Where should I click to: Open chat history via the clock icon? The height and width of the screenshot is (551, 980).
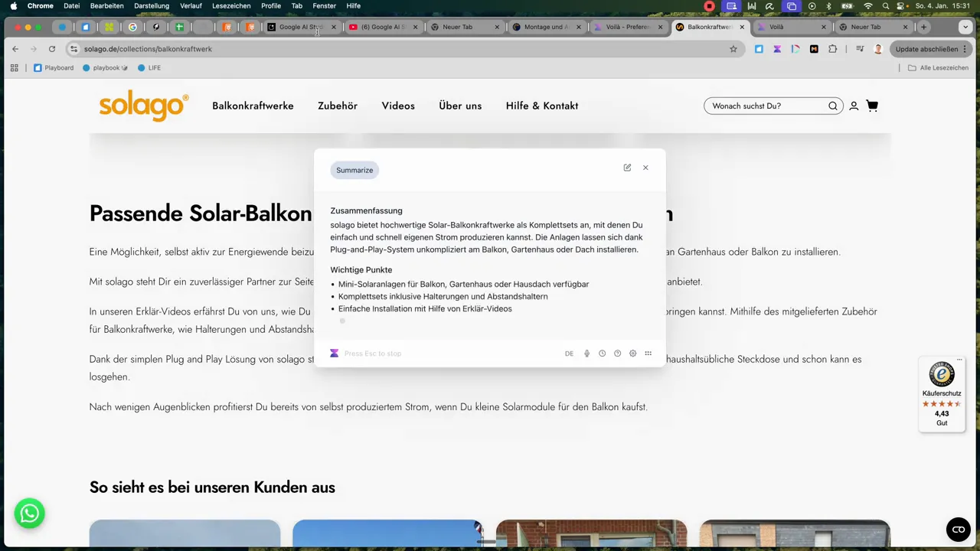click(x=602, y=353)
